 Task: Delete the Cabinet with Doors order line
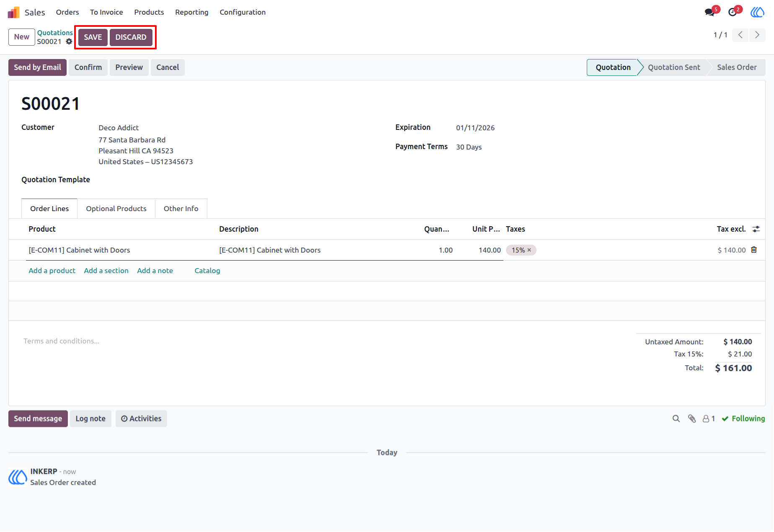[754, 250]
